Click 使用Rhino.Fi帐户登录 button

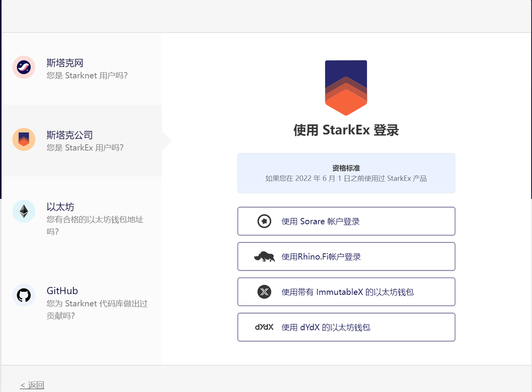point(346,256)
